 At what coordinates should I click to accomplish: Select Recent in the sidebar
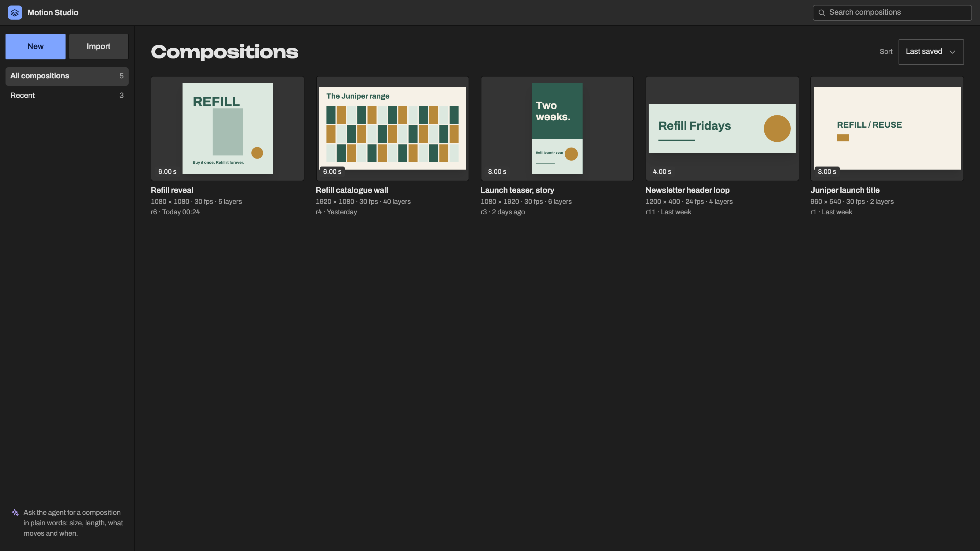click(67, 96)
